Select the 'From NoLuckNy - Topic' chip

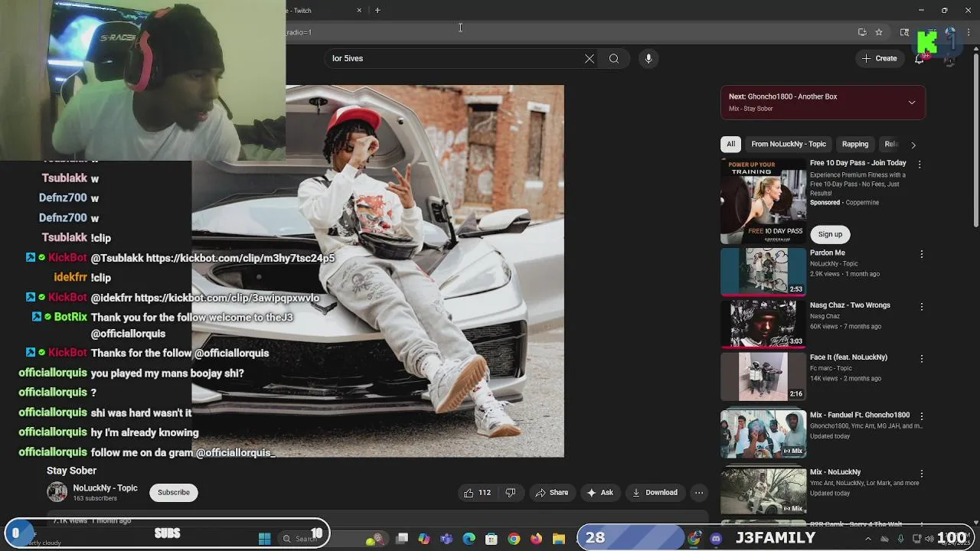789,144
